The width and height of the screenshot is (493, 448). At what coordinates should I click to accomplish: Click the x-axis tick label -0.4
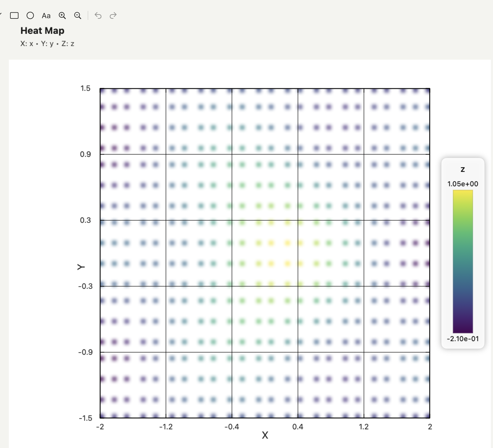click(232, 427)
